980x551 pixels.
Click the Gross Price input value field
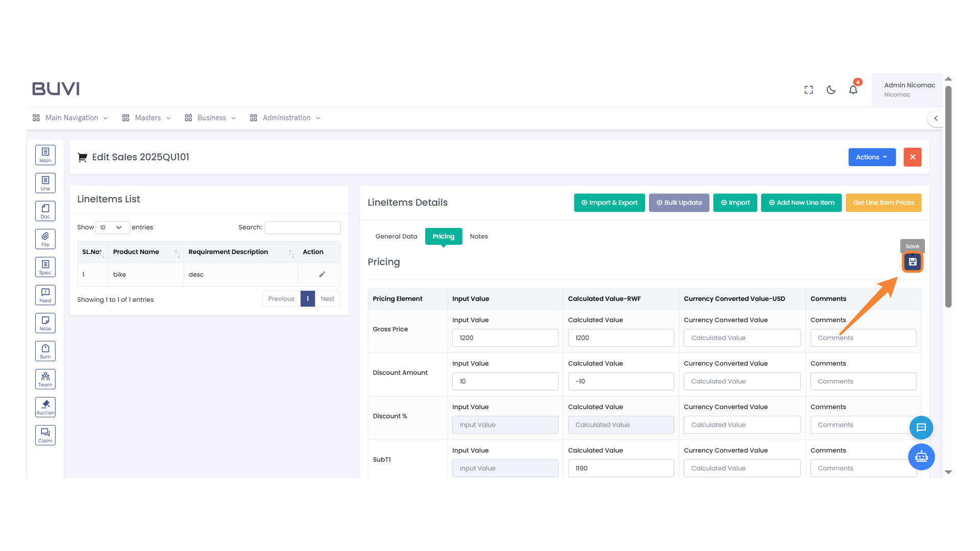[x=505, y=338]
